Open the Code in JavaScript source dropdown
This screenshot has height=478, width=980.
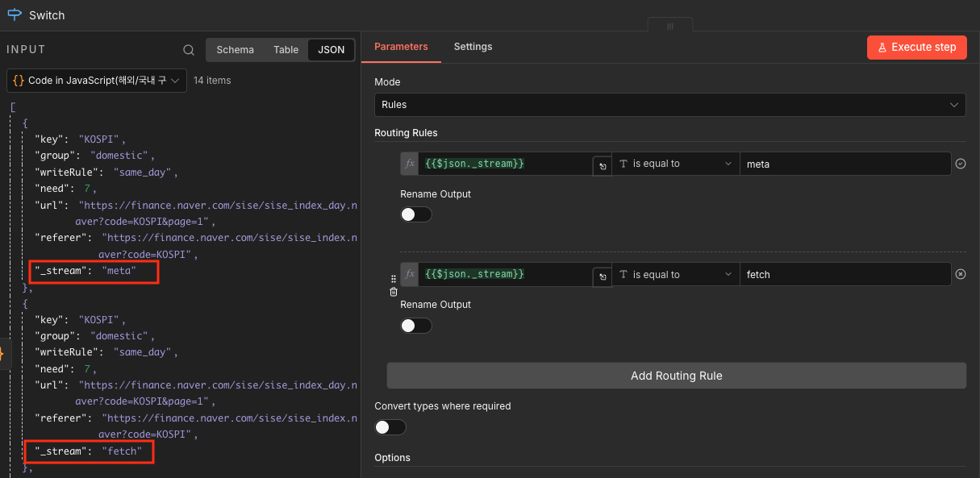pyautogui.click(x=97, y=81)
